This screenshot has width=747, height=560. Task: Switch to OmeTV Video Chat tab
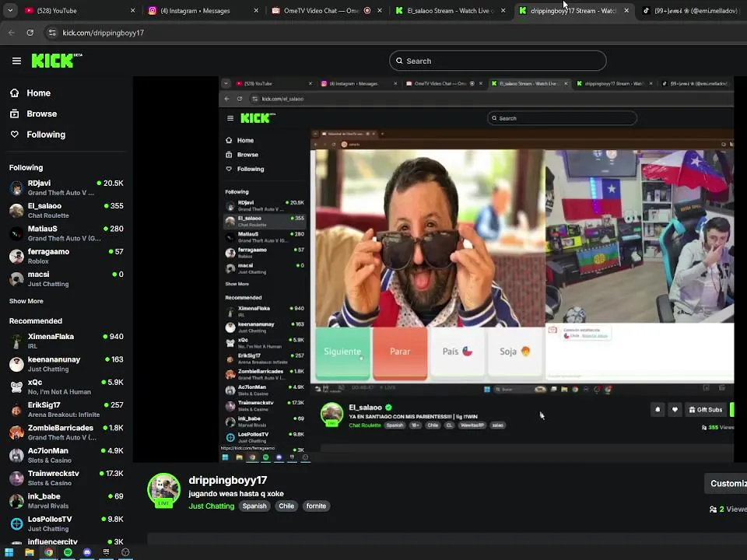pyautogui.click(x=326, y=10)
